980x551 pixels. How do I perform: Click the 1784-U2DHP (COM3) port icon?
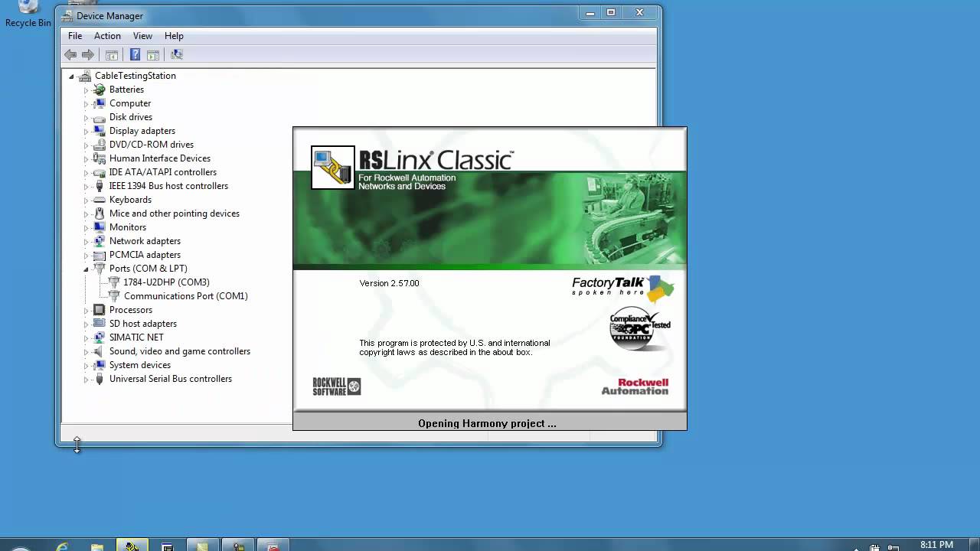(x=113, y=282)
